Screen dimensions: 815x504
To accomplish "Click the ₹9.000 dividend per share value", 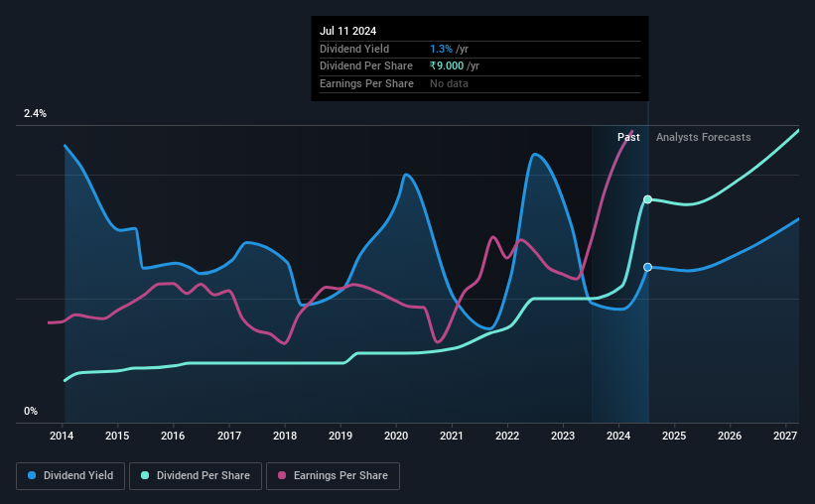I will pyautogui.click(x=447, y=66).
